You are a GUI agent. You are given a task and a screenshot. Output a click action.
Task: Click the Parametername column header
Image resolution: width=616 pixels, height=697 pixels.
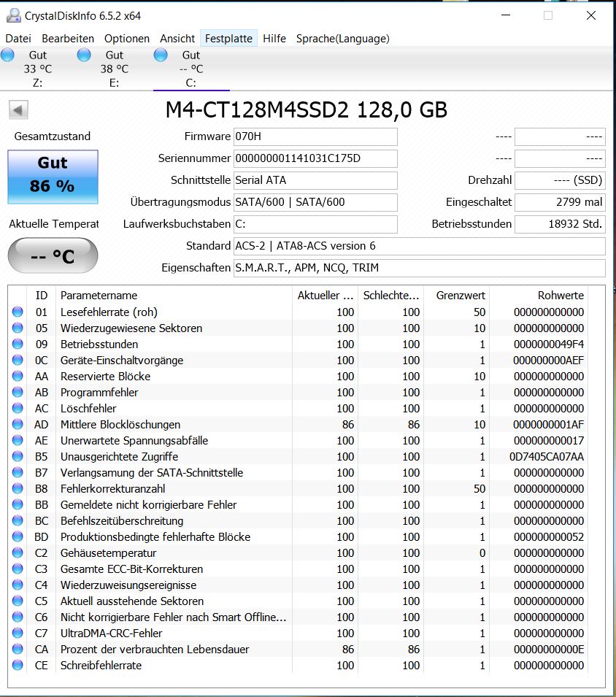174,296
